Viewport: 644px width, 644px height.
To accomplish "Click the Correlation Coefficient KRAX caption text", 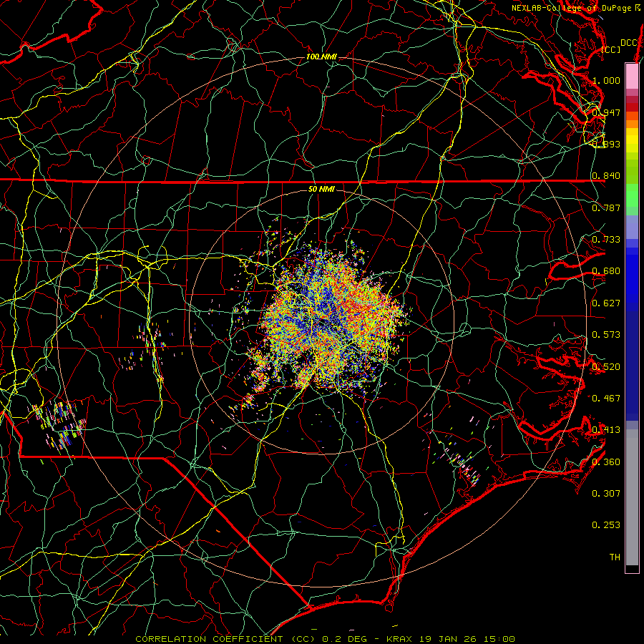I will (325, 639).
